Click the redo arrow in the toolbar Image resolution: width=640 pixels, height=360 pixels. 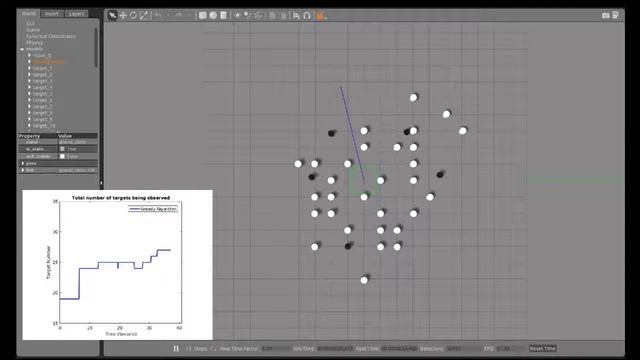coord(178,16)
